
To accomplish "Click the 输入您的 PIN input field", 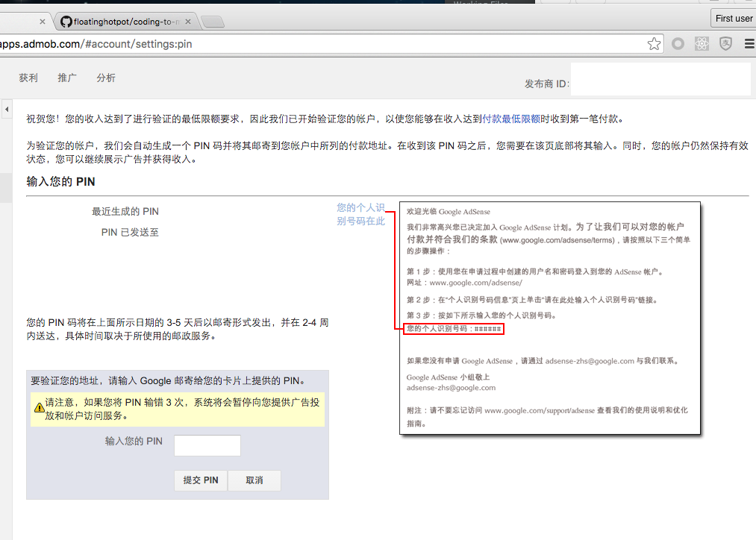I will 207,445.
